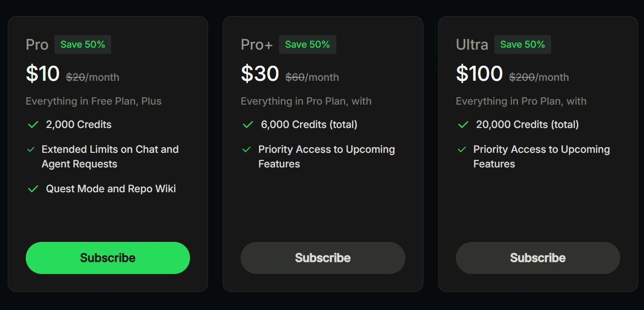Click the Save 50% badge on Pro
This screenshot has height=310, width=644.
point(83,45)
